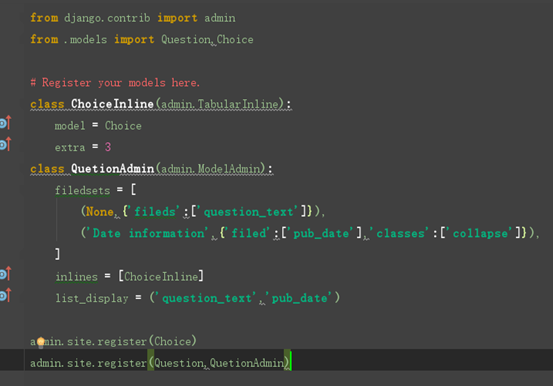Click the 'collapse' string value
The width and height of the screenshot is (553, 386).
pyautogui.click(x=480, y=233)
